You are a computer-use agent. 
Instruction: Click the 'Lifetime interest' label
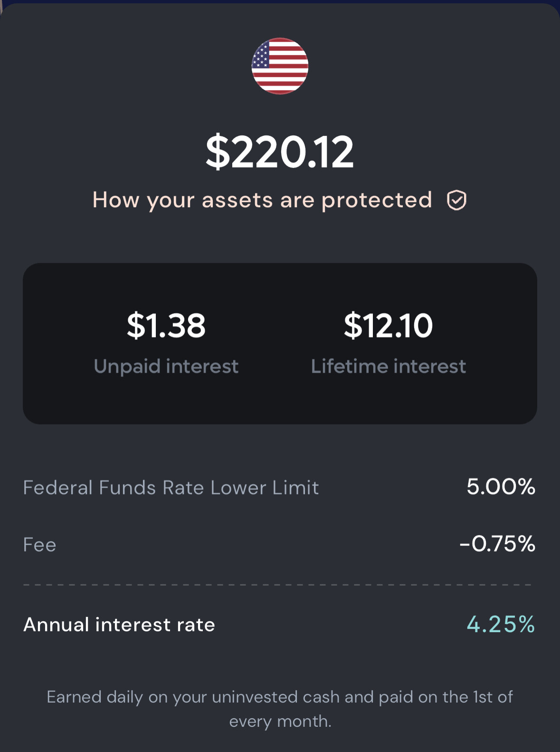[x=388, y=366]
